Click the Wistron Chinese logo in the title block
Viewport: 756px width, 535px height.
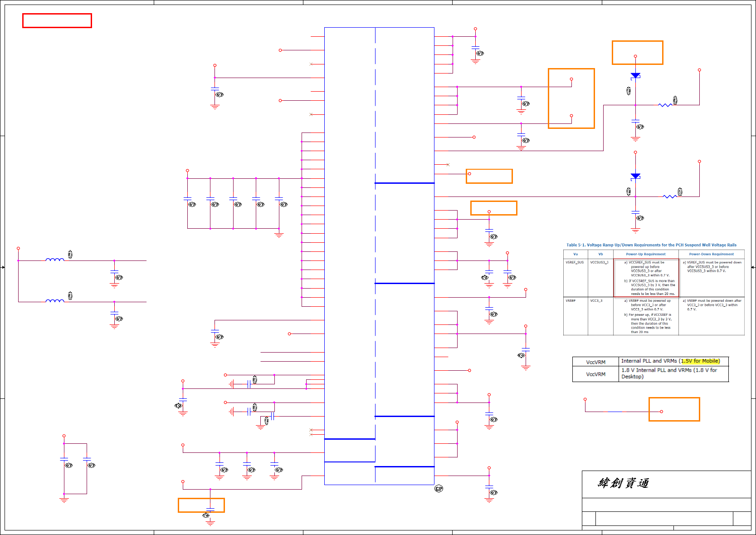pyautogui.click(x=623, y=483)
